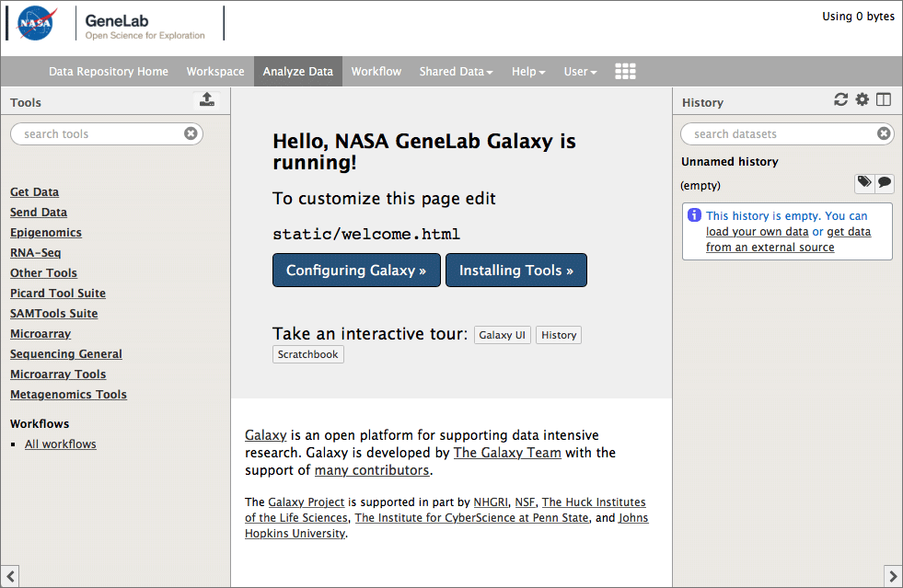Open the many contributors link
The image size is (903, 588).
point(372,470)
